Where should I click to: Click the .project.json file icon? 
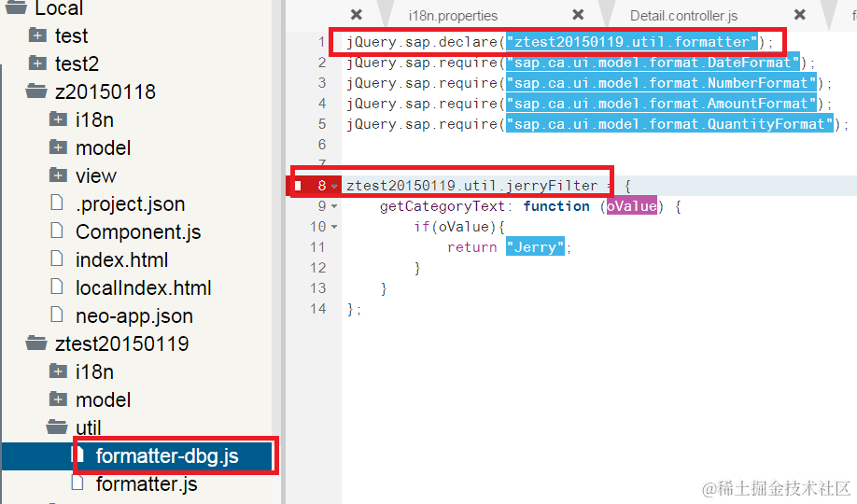click(57, 203)
